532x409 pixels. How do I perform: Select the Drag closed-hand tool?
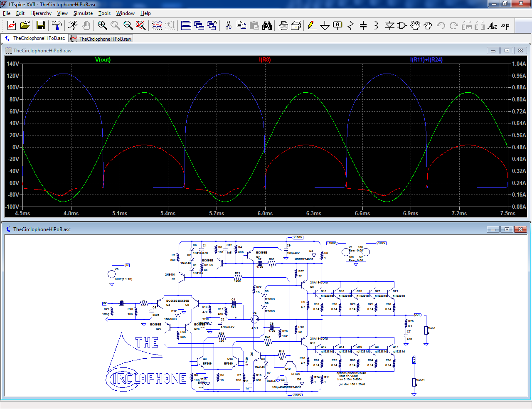coord(428,26)
